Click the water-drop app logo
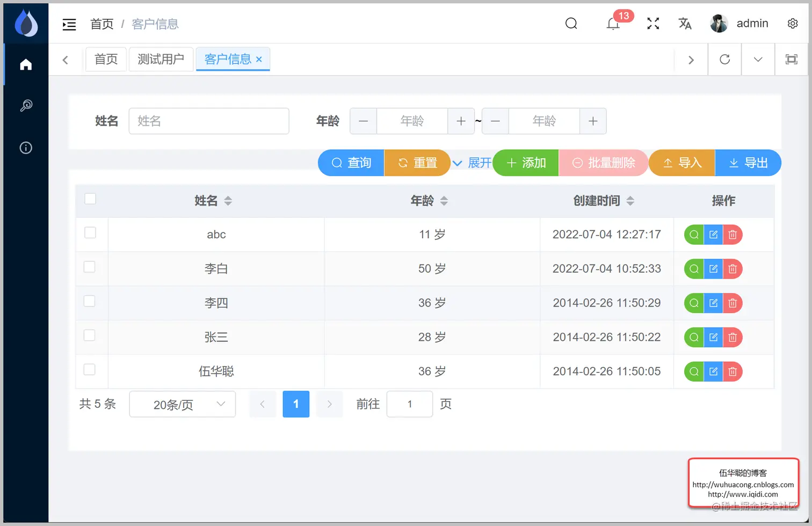 click(x=26, y=23)
